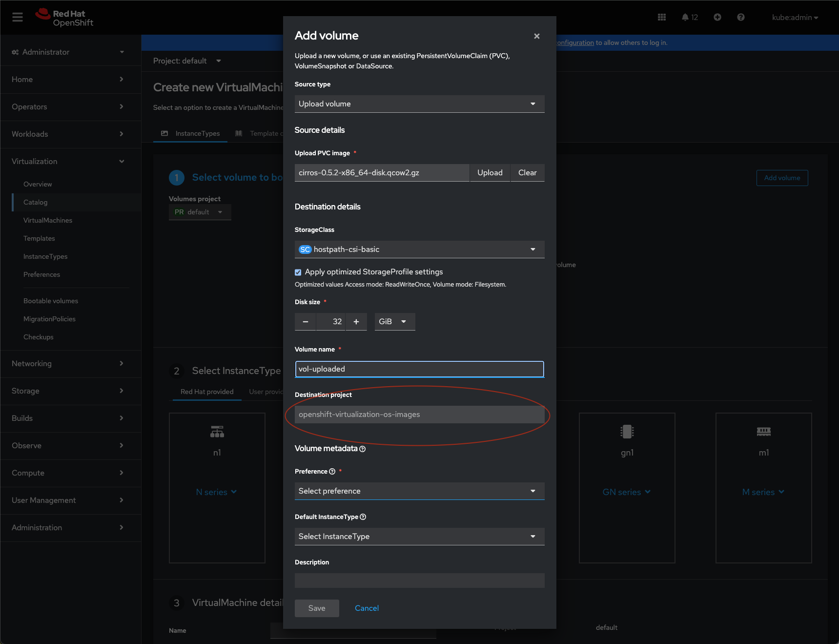Decrease disk size with minus button
Image resolution: width=839 pixels, height=644 pixels.
(306, 322)
